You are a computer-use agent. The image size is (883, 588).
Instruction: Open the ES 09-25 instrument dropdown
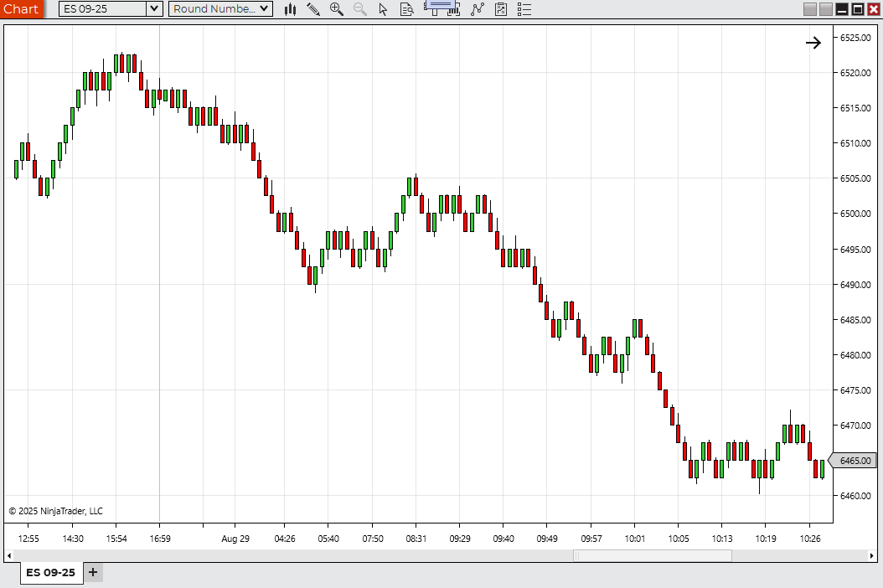(107, 8)
